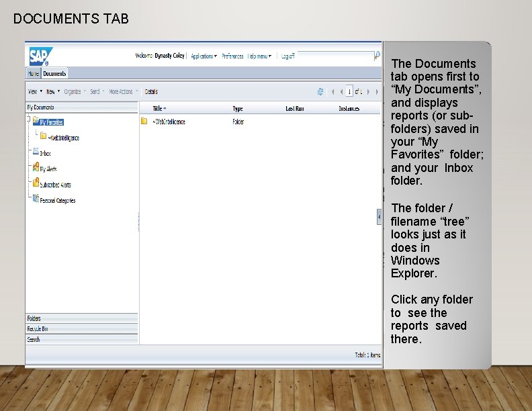The image size is (532, 411).
Task: Switch to the Documents tab
Action: coord(54,73)
